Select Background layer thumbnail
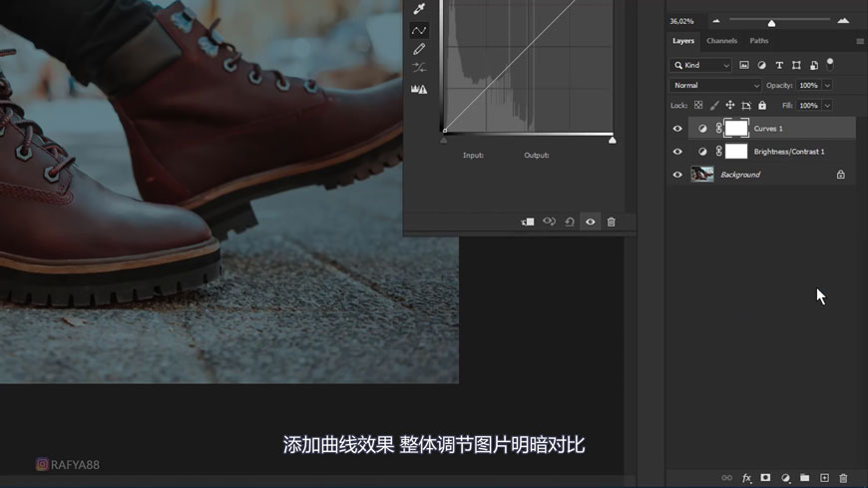This screenshot has width=868, height=488. [702, 175]
